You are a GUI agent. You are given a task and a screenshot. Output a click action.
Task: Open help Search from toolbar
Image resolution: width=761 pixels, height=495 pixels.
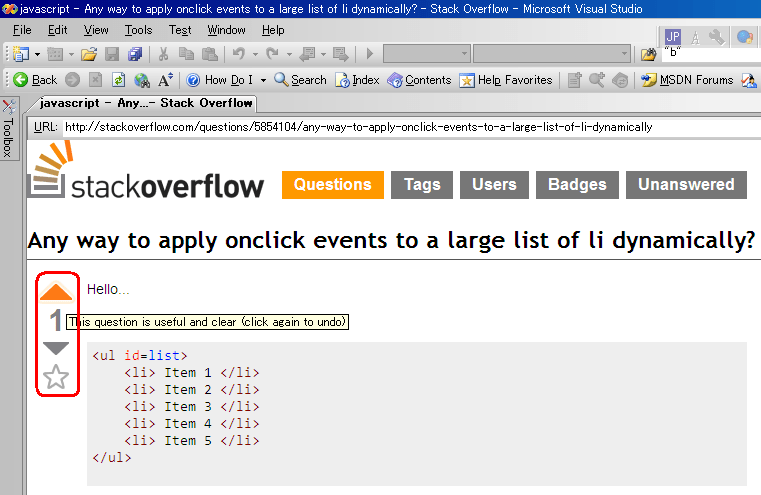coord(300,80)
